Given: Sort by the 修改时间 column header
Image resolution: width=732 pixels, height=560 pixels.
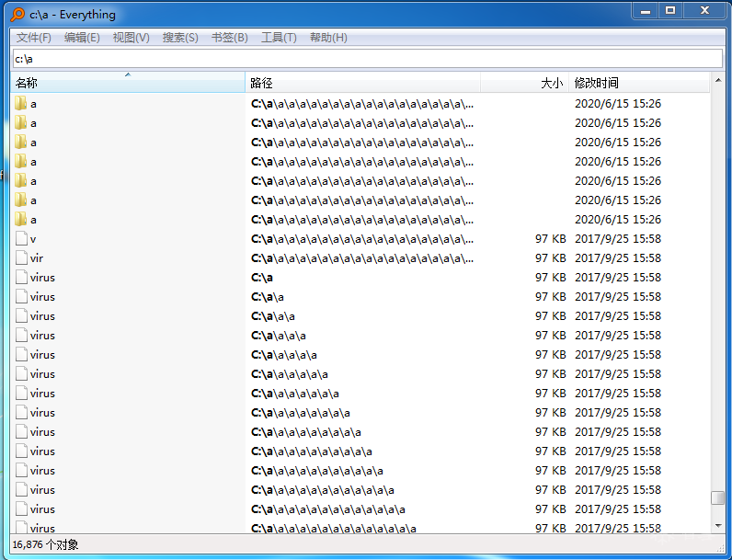Looking at the screenshot, I should (x=639, y=83).
